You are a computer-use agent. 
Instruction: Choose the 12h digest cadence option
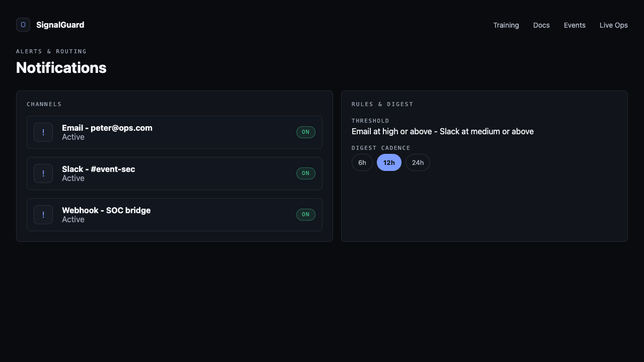[x=389, y=162]
